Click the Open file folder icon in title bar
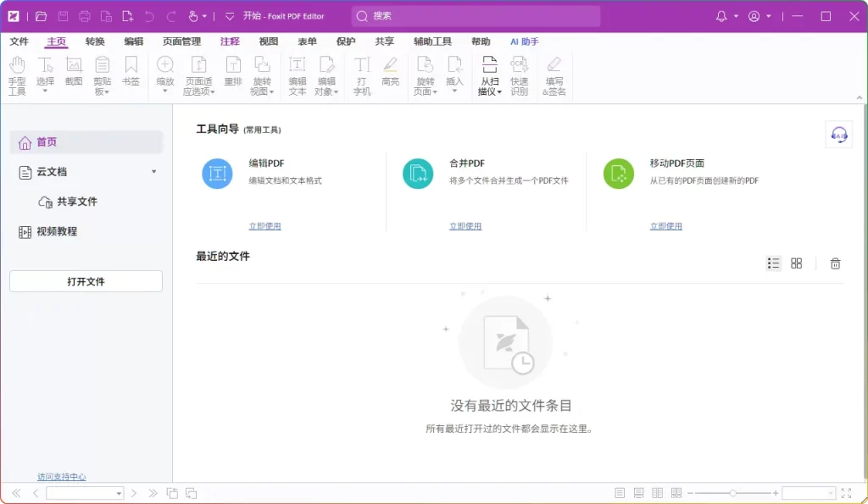Screen dimensions: 868x504 point(41,16)
